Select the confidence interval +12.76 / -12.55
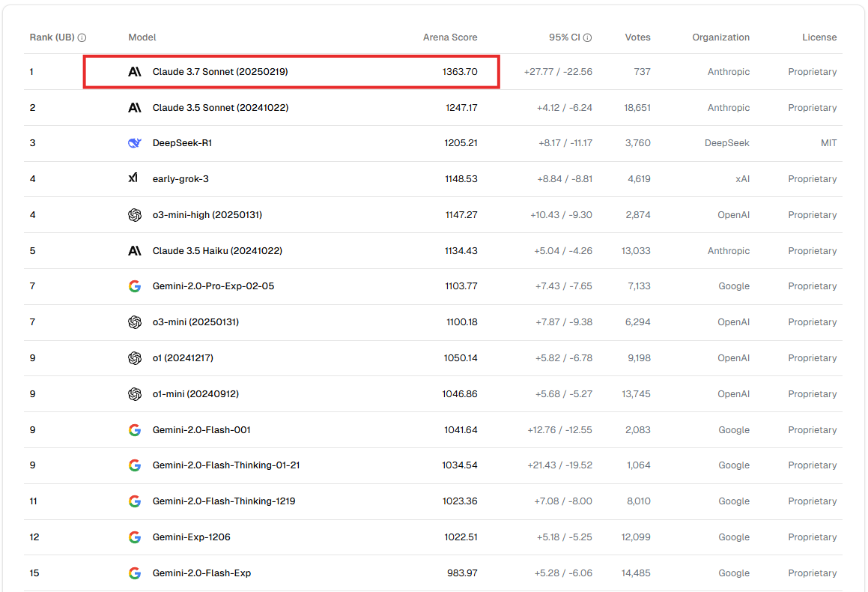 [x=559, y=429]
